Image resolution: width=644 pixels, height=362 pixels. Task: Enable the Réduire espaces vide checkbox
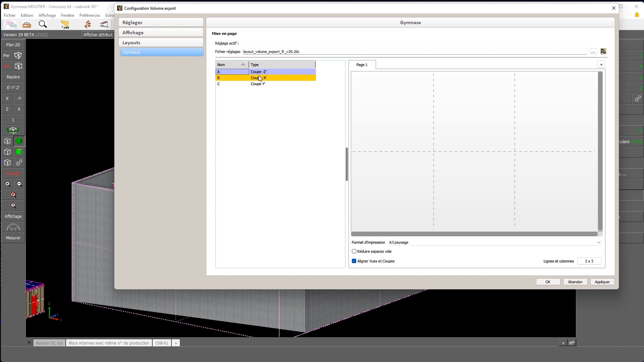point(354,251)
